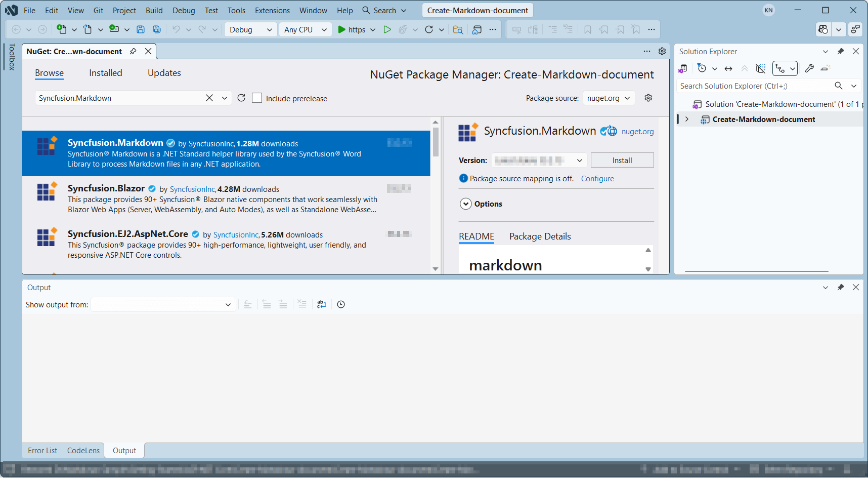The image size is (868, 478).
Task: Toggle auto-hide pin on Output panel
Action: pyautogui.click(x=841, y=287)
